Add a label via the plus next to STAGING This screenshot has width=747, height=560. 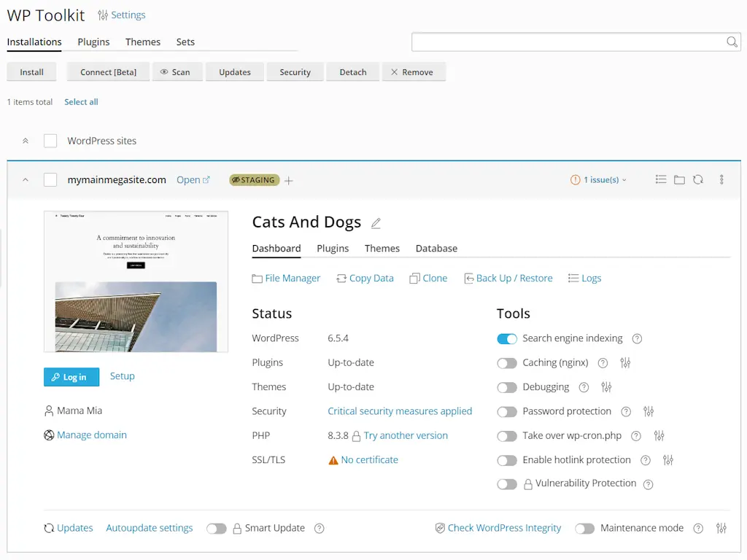(x=289, y=180)
